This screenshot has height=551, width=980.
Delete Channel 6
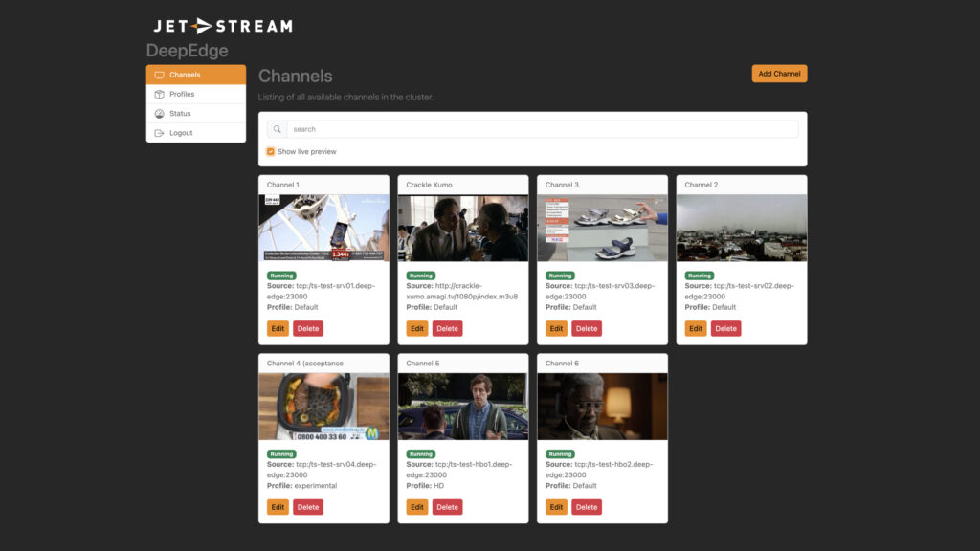coord(587,507)
